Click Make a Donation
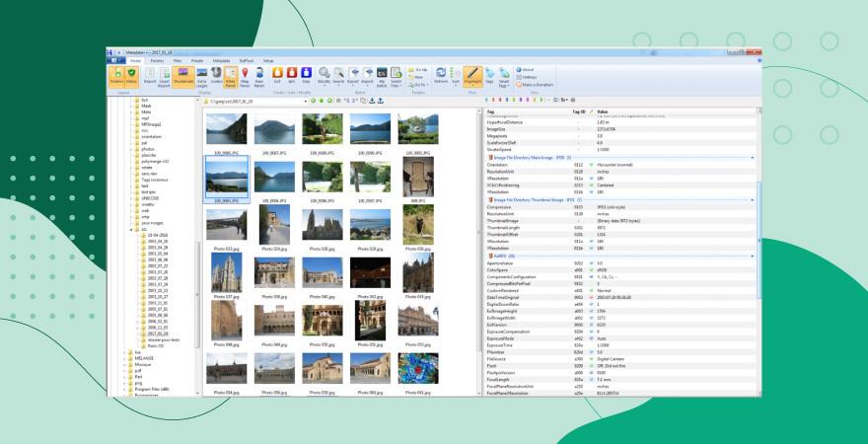The image size is (868, 444). [535, 85]
